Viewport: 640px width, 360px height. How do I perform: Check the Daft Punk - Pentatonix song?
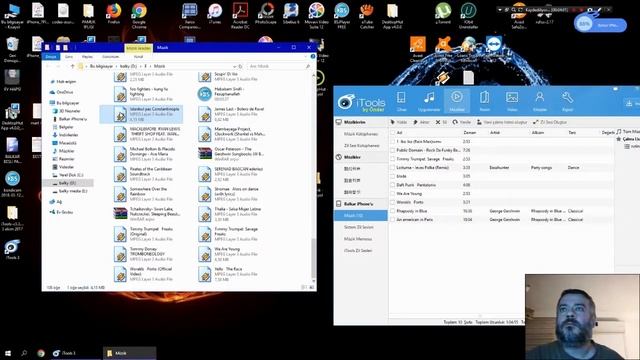click(x=393, y=185)
